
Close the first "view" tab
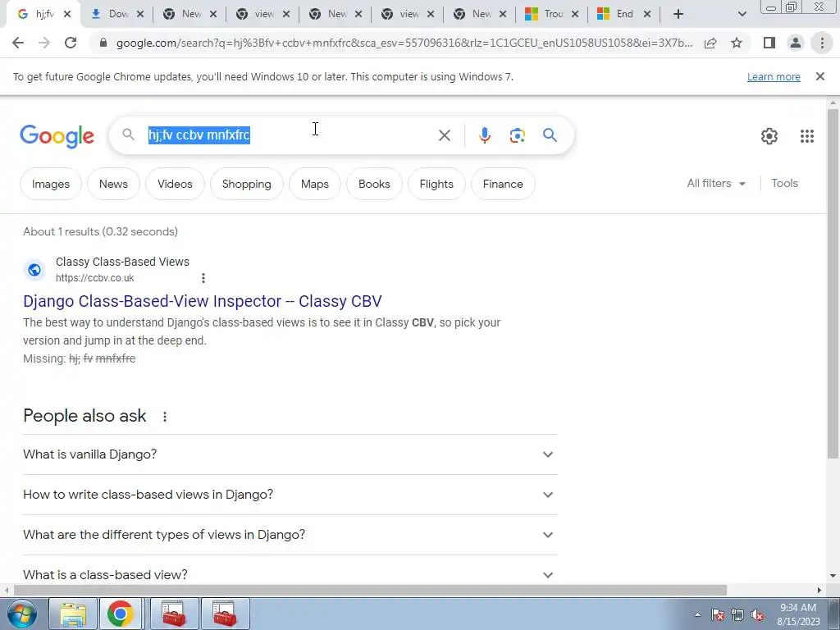[286, 15]
